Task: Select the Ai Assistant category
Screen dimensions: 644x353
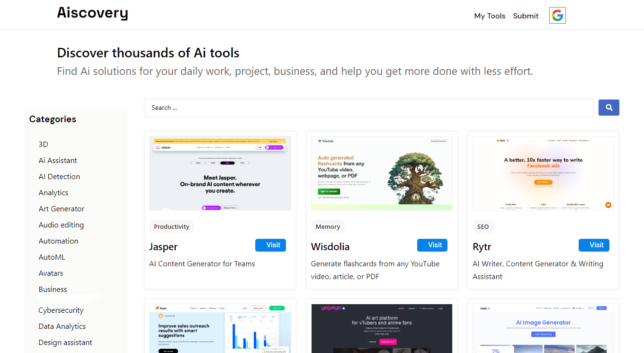Action: (x=58, y=161)
